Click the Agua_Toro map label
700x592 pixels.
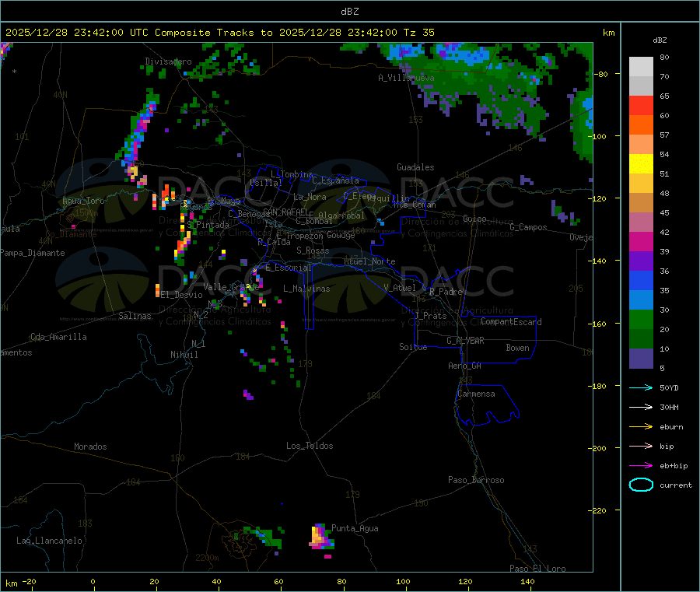(83, 201)
